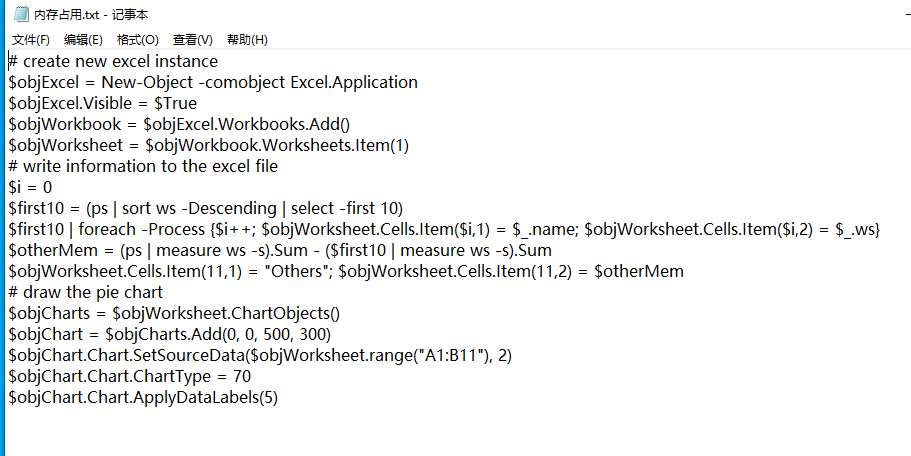Click the Notepad icon in the title bar

tap(20, 13)
